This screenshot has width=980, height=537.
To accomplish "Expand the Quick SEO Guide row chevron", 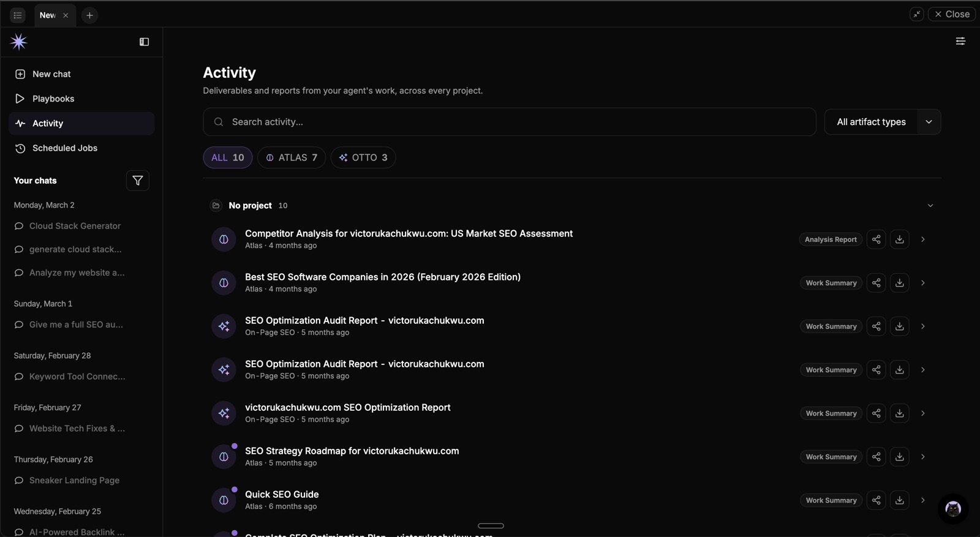I will pos(923,500).
